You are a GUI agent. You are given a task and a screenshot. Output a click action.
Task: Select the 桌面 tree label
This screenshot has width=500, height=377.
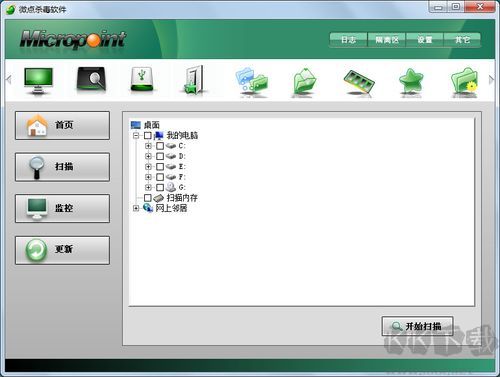[x=152, y=125]
